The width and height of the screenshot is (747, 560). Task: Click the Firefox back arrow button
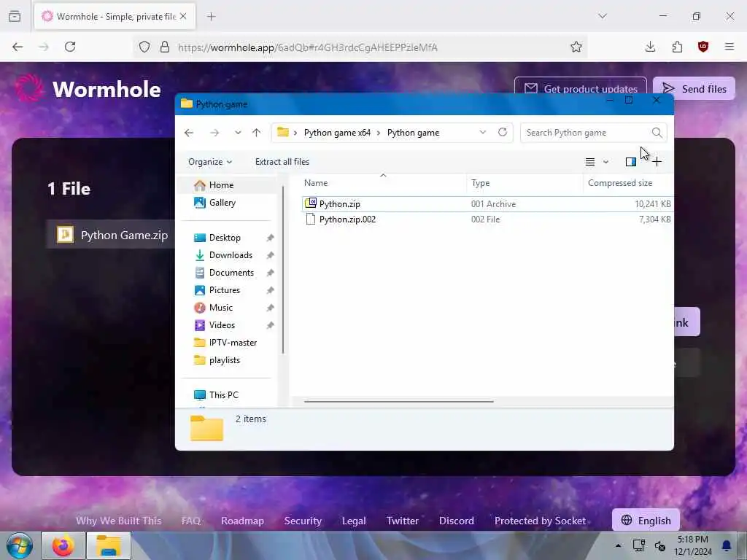tap(18, 47)
